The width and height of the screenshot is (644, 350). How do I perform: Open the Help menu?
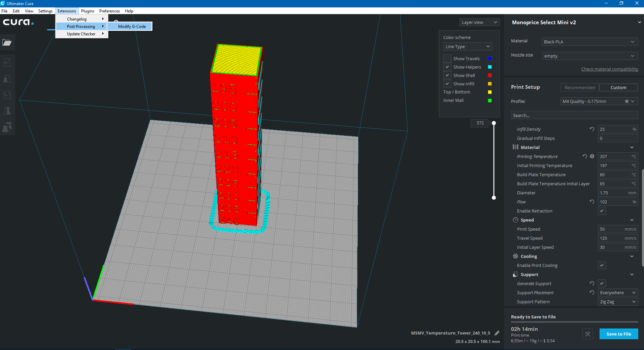pos(129,11)
